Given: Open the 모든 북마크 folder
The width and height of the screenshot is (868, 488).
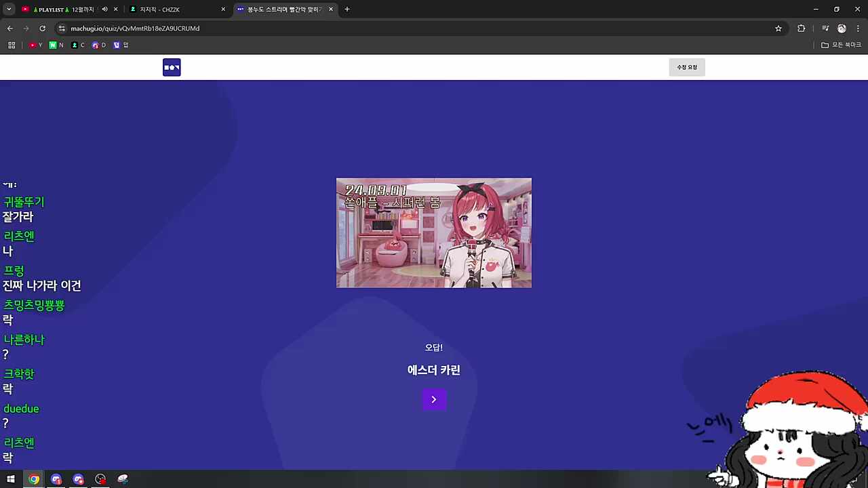Looking at the screenshot, I should (x=841, y=45).
